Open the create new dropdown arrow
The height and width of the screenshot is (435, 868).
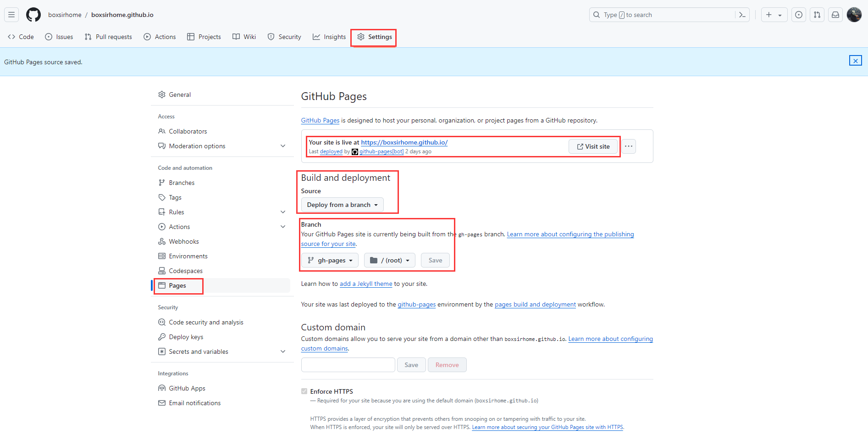point(780,15)
